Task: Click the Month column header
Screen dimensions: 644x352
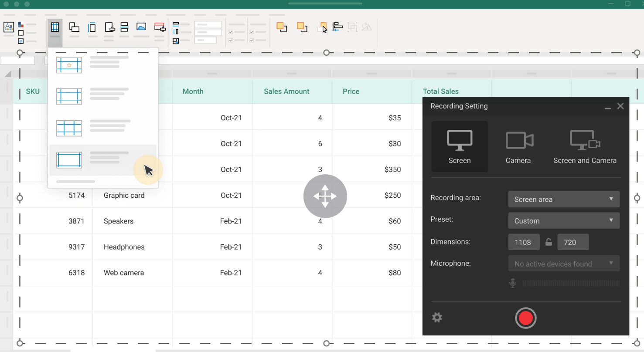Action: pos(193,91)
